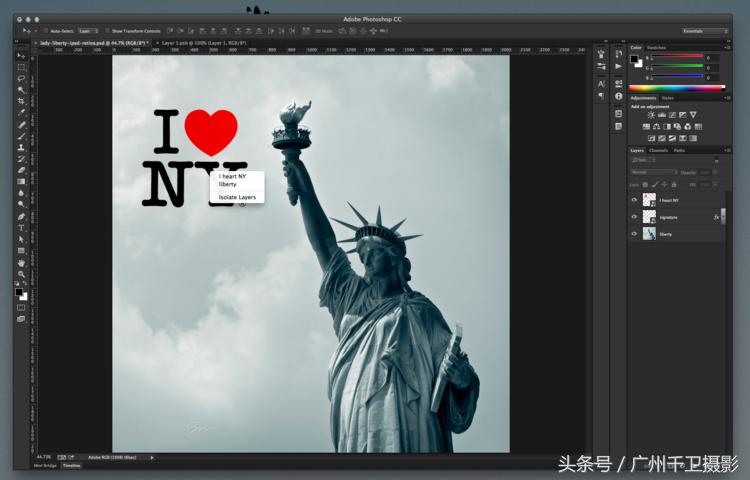Choose Isolate Layers from the context menu
This screenshot has height=480, width=750.
[x=238, y=197]
